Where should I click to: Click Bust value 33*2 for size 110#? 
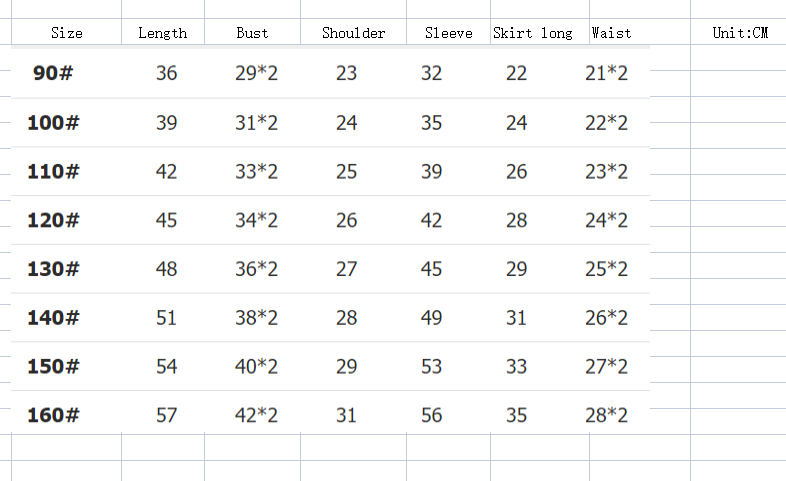(x=256, y=172)
